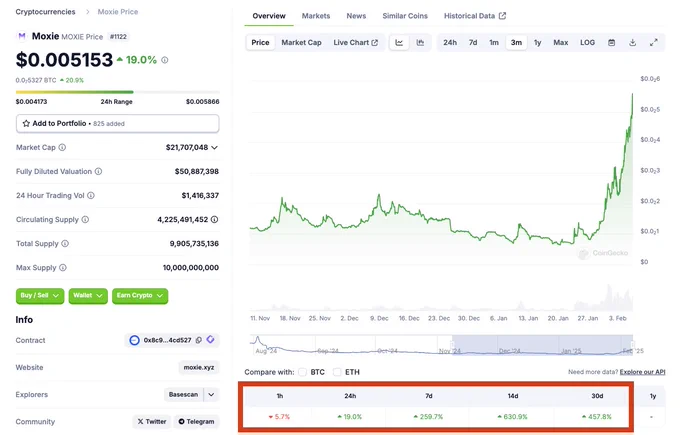Select the Market Cap chart tab

[x=301, y=43]
